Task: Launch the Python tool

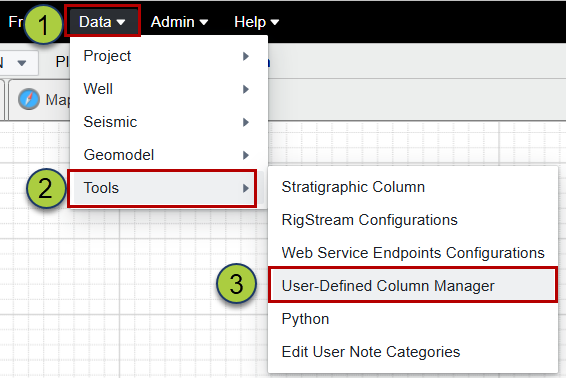Action: [413, 319]
